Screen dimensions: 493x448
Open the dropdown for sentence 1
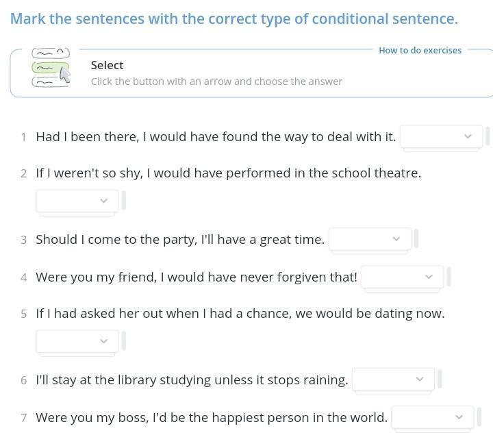pos(441,136)
